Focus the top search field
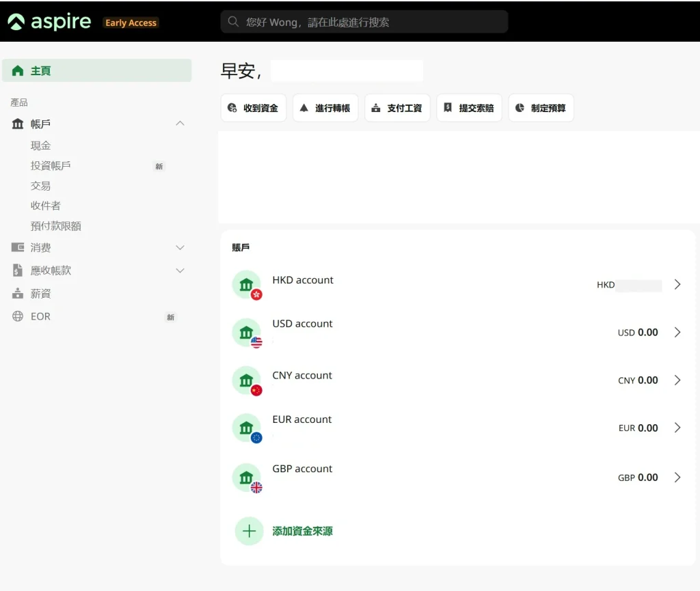The image size is (700, 591). (x=364, y=22)
